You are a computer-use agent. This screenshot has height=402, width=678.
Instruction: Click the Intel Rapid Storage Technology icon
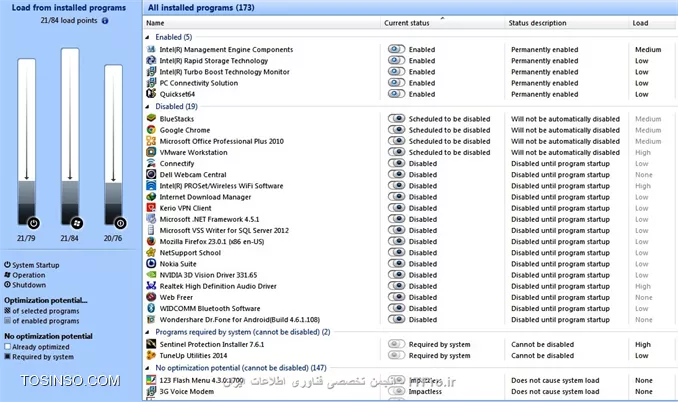point(151,61)
